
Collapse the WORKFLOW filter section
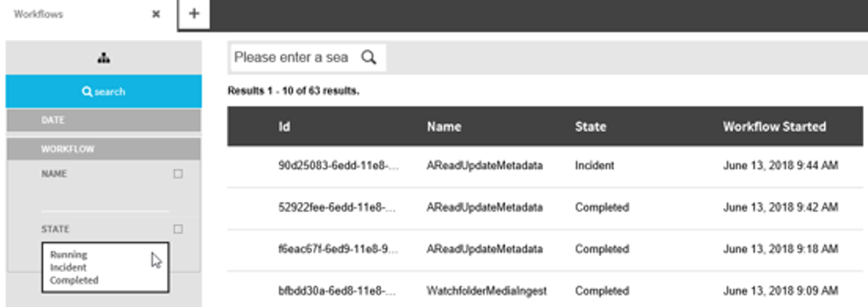[104, 149]
